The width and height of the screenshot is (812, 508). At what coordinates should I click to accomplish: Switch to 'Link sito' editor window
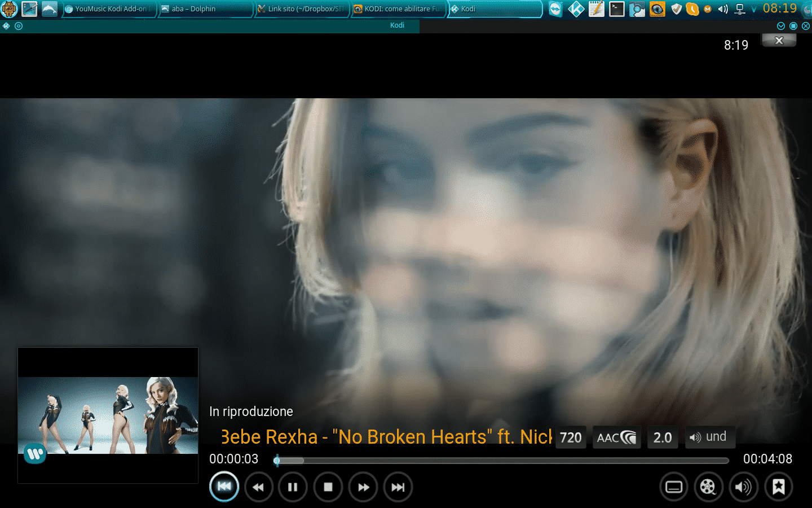point(302,9)
